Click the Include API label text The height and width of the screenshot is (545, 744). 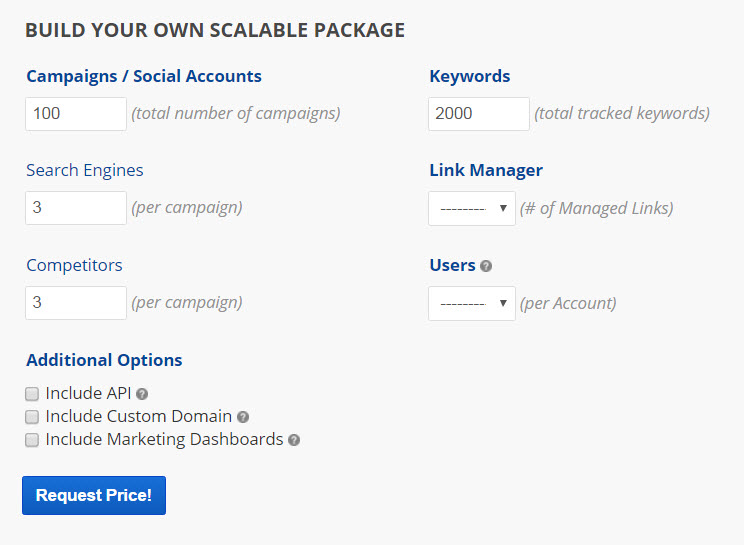coord(88,393)
